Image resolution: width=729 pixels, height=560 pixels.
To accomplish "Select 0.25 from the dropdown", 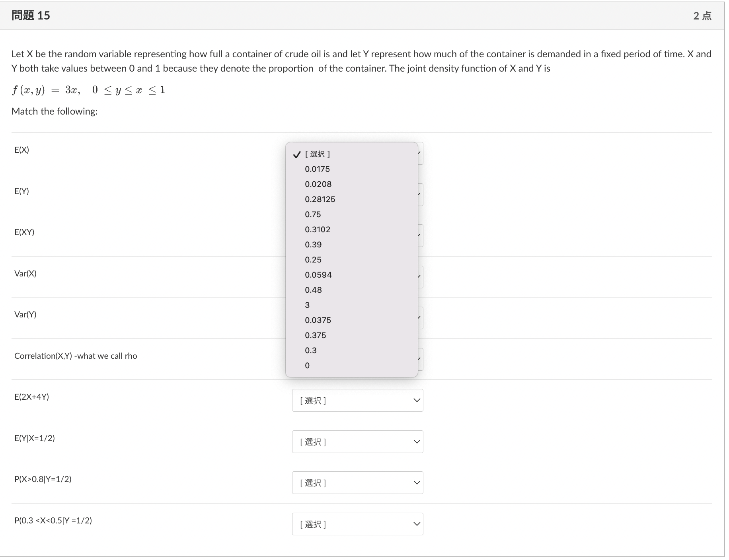I will coord(313,259).
